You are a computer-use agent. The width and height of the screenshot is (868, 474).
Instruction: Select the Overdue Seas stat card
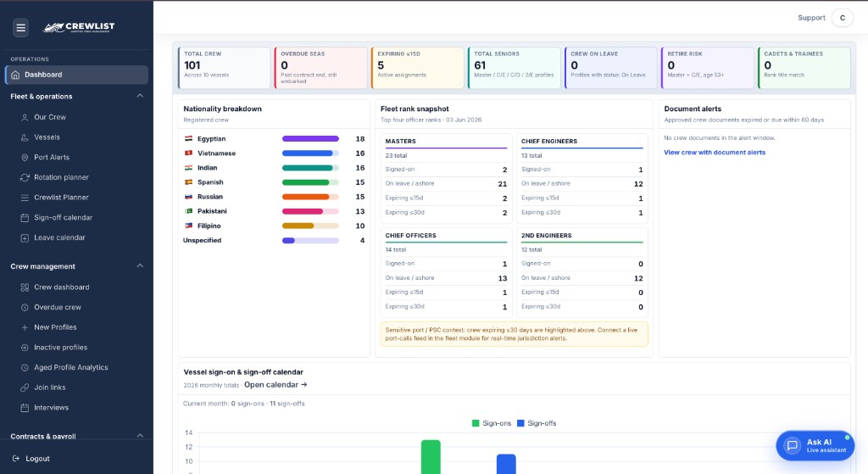[321, 68]
